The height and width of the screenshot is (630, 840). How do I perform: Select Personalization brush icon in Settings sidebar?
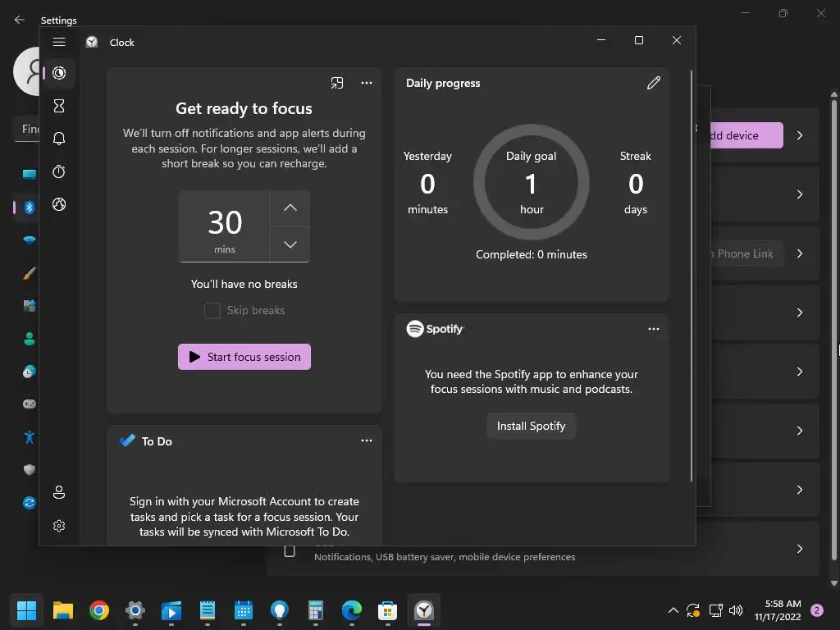30,273
